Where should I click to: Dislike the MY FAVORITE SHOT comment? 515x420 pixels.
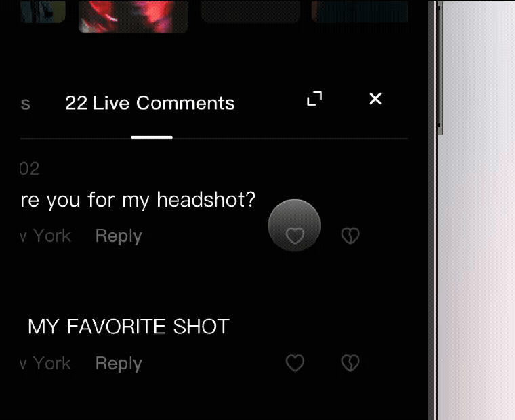(350, 363)
